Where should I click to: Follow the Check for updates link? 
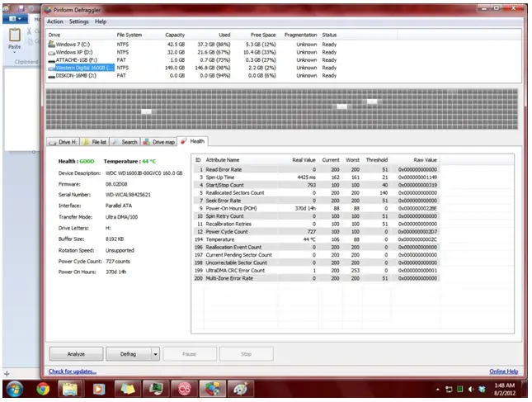click(x=73, y=371)
